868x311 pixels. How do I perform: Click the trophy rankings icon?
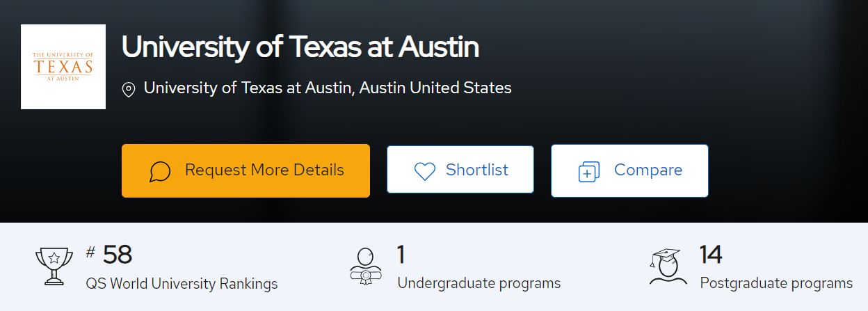pyautogui.click(x=54, y=266)
